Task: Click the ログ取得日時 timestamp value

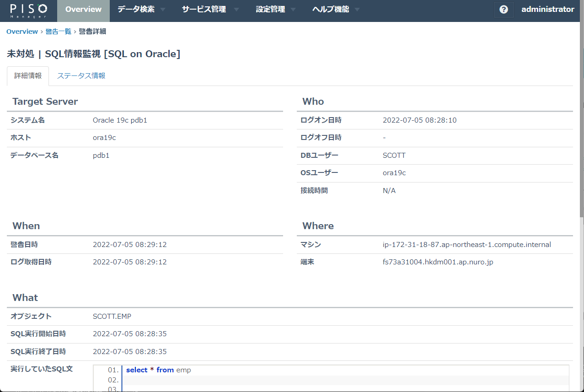Action: click(x=130, y=262)
